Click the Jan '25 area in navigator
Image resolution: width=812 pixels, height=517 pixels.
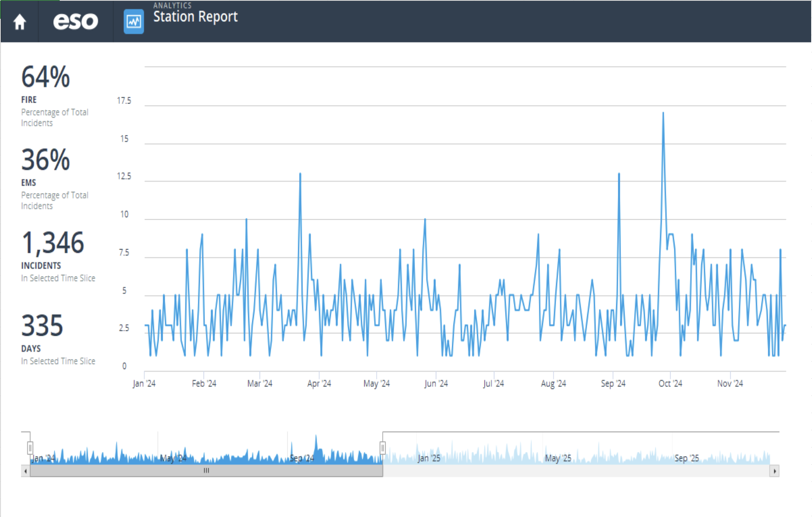point(429,458)
